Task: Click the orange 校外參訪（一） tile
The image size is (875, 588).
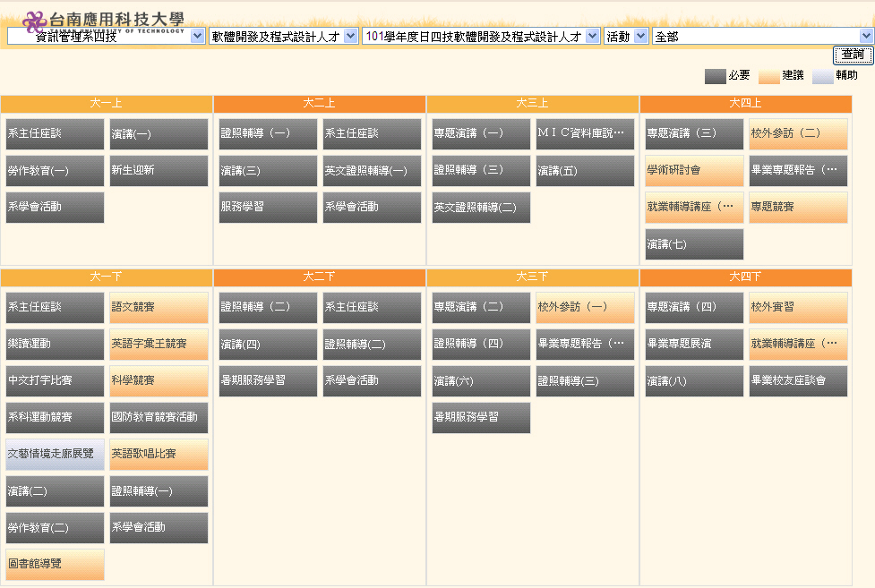Action: (585, 307)
